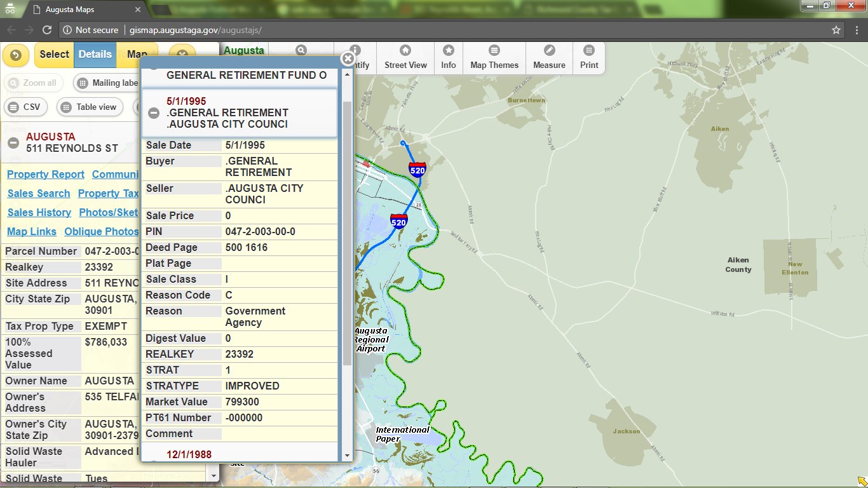868x488 pixels.
Task: Click the Info star tool
Action: point(449,57)
